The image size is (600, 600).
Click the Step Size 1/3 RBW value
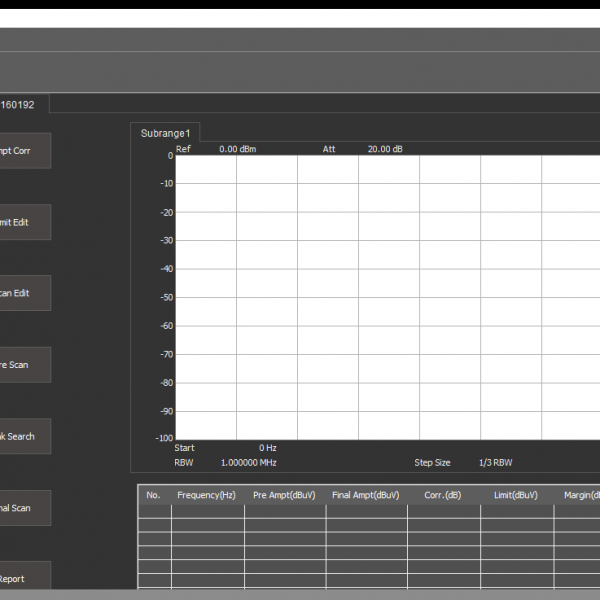click(495, 463)
